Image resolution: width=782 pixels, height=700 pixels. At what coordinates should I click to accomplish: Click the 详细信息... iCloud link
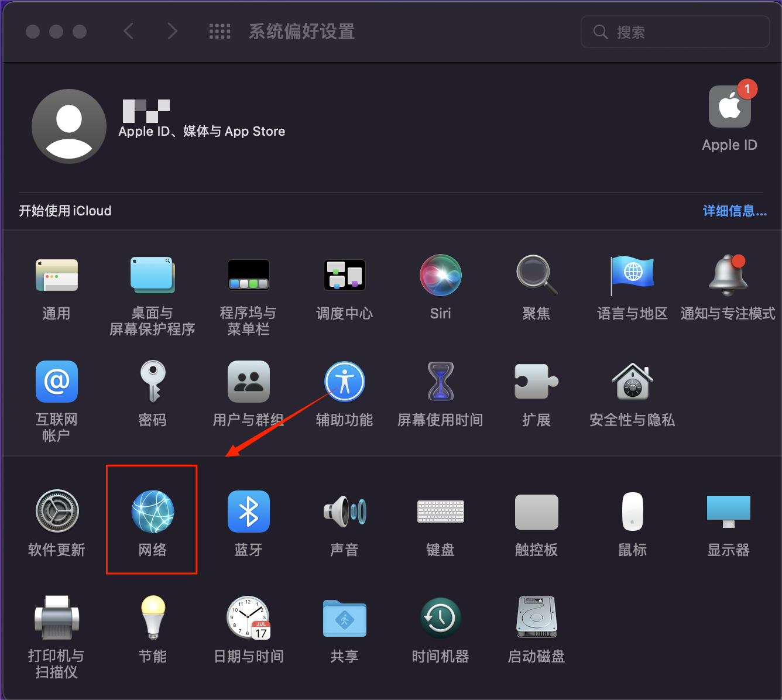[x=734, y=211]
